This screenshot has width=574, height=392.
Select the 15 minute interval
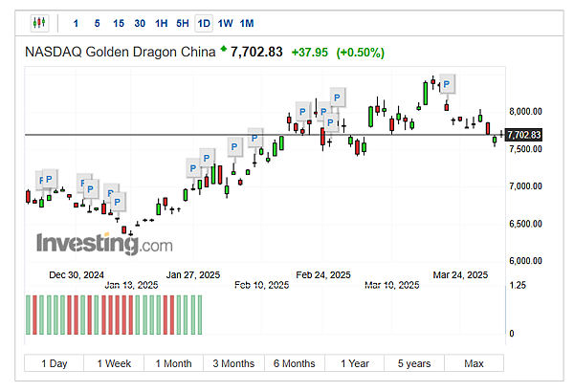(119, 24)
